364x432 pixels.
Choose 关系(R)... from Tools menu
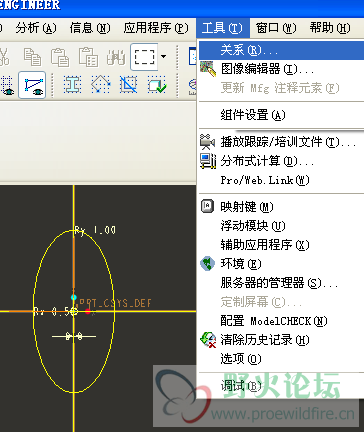281,50
